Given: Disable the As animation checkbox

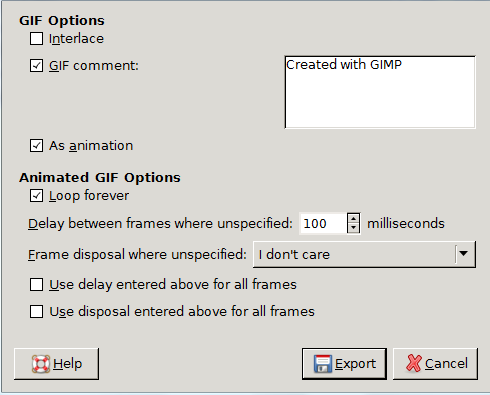Looking at the screenshot, I should click(36, 146).
